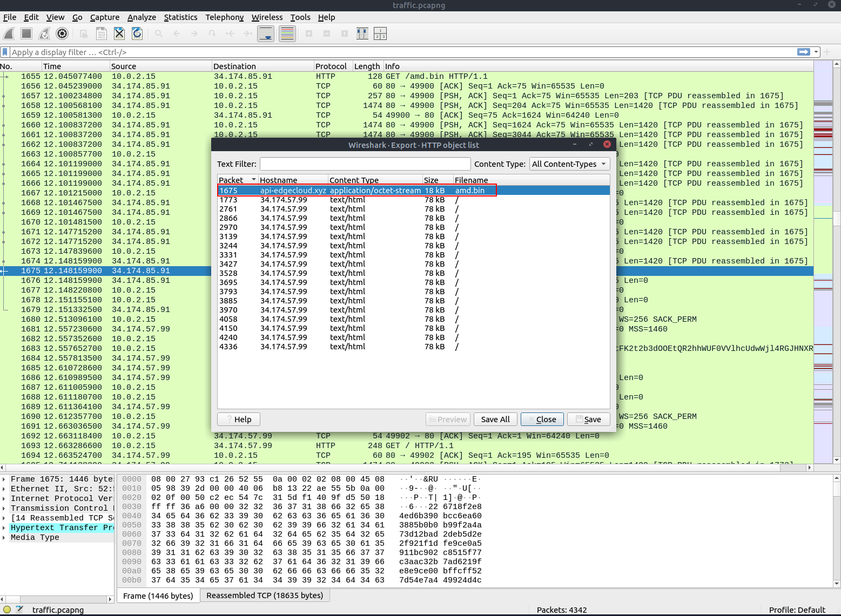Image resolution: width=841 pixels, height=616 pixels.
Task: Toggle automatic scrolling during live capture
Action: tap(266, 33)
